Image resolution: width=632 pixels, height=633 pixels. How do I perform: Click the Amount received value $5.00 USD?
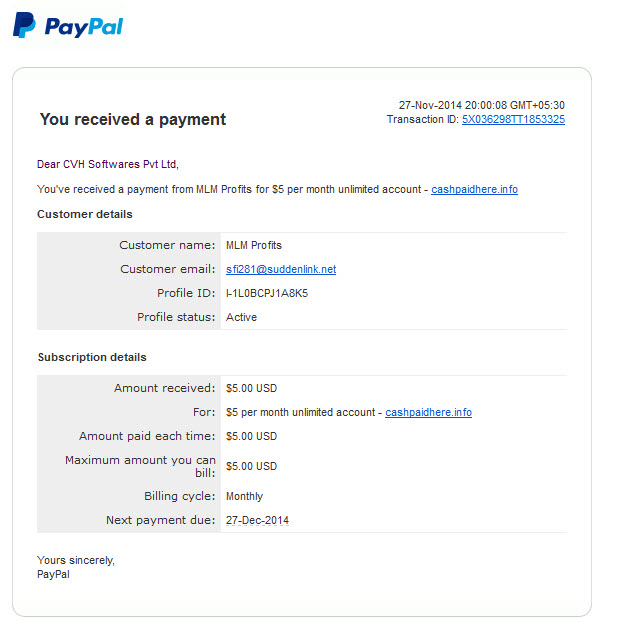pos(251,388)
